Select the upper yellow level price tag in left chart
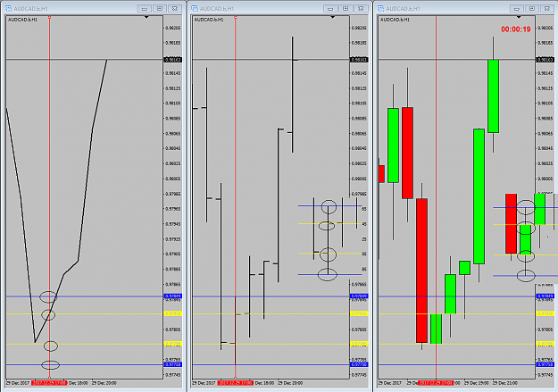 (173, 313)
